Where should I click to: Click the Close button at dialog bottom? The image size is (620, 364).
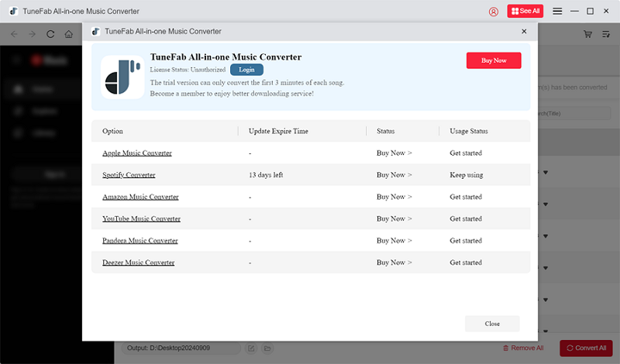click(492, 324)
